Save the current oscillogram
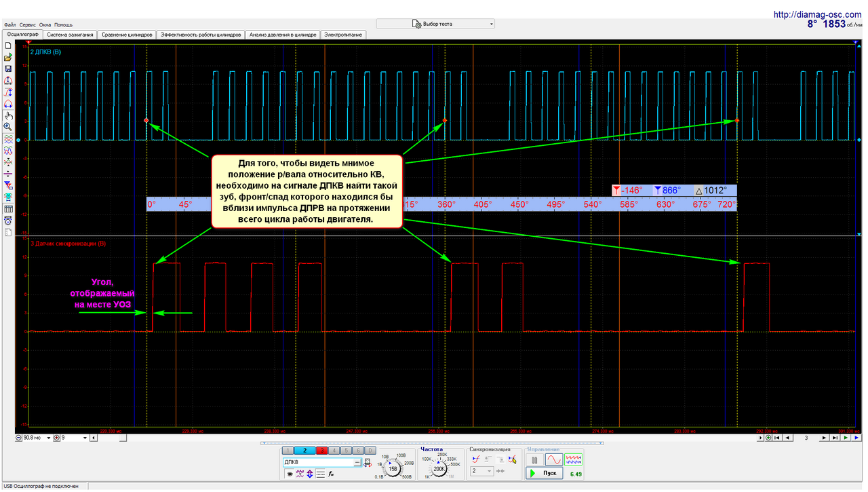 point(7,69)
